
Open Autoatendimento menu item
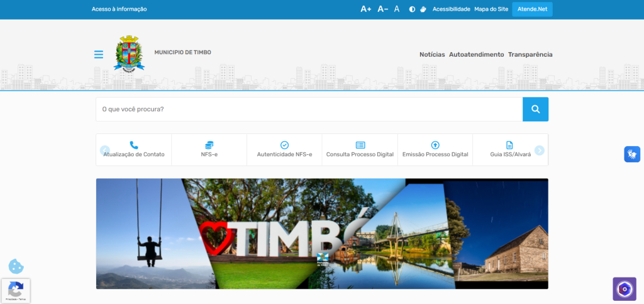click(476, 55)
